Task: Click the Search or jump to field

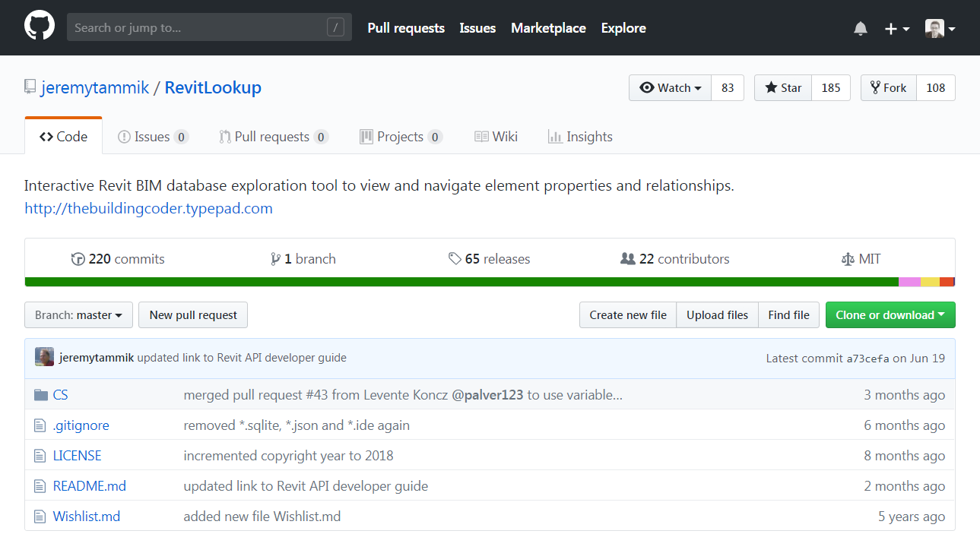Action: click(x=209, y=28)
